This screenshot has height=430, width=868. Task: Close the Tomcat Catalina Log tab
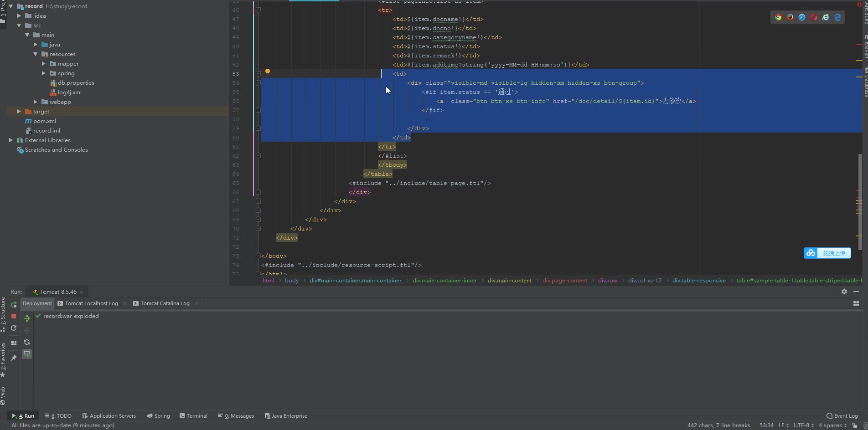pos(196,303)
